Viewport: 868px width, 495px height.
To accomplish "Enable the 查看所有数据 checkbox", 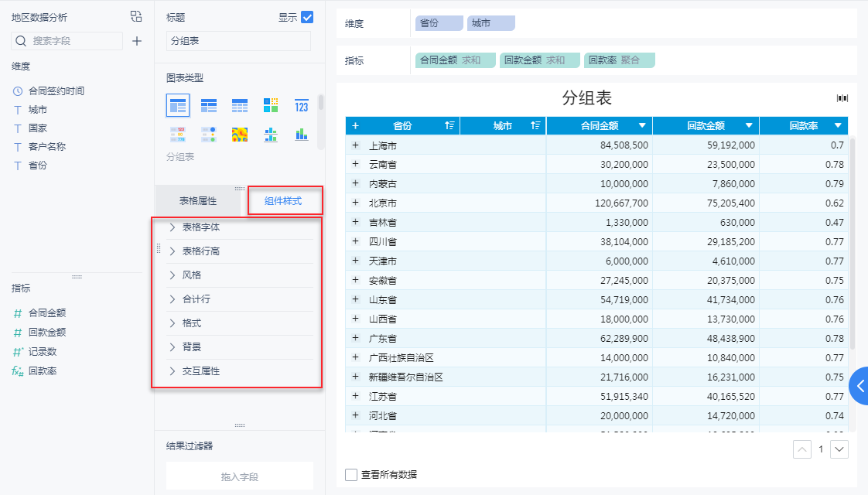I will (x=351, y=475).
